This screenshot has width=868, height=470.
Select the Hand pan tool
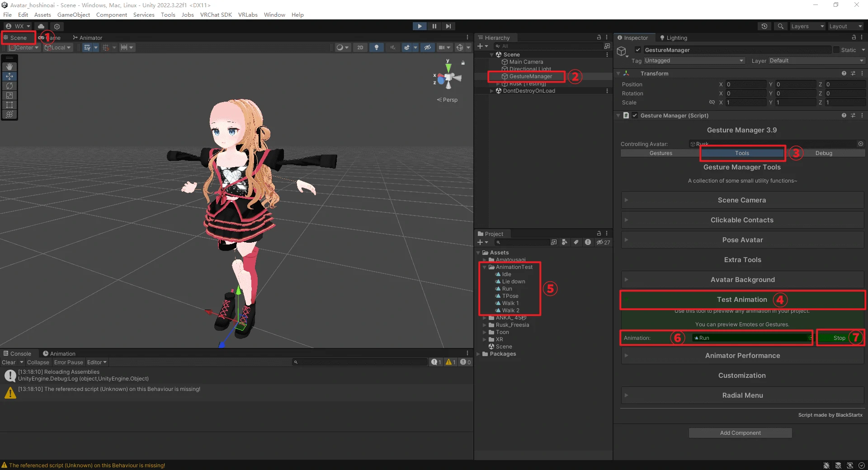(9, 67)
